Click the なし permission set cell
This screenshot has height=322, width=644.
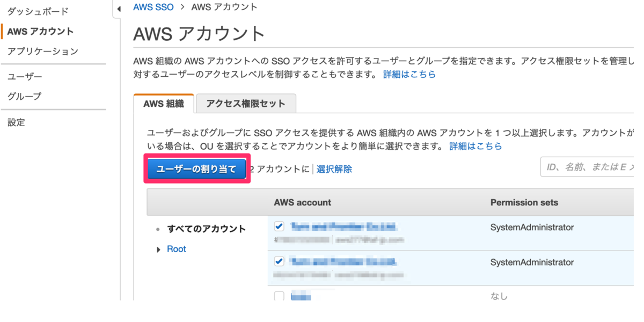pos(499,296)
